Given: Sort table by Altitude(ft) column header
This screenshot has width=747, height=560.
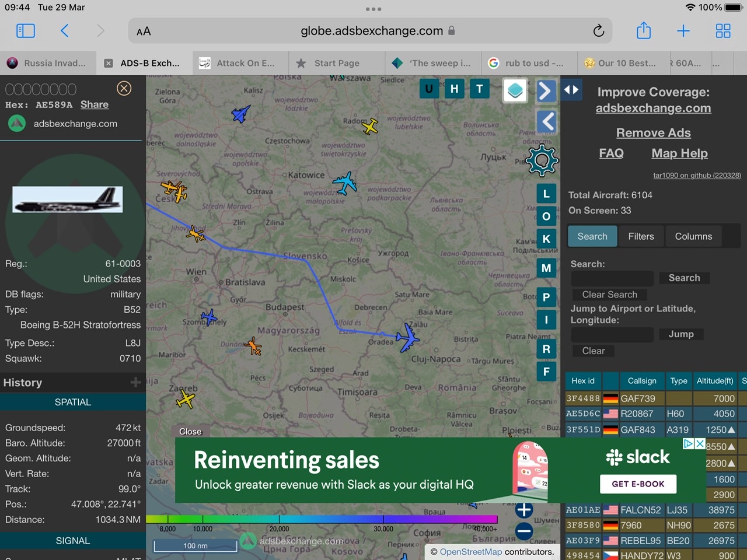Looking at the screenshot, I should coord(715,381).
